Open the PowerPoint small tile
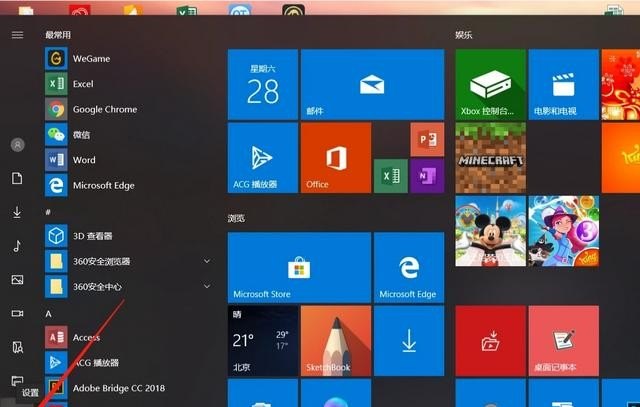The height and width of the screenshot is (407, 640). [427, 139]
